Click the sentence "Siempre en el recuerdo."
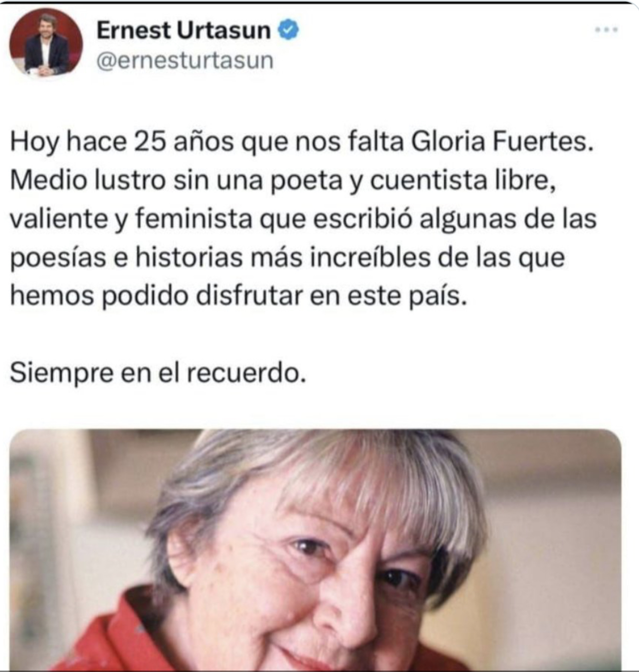This screenshot has height=672, width=639. pos(157,372)
